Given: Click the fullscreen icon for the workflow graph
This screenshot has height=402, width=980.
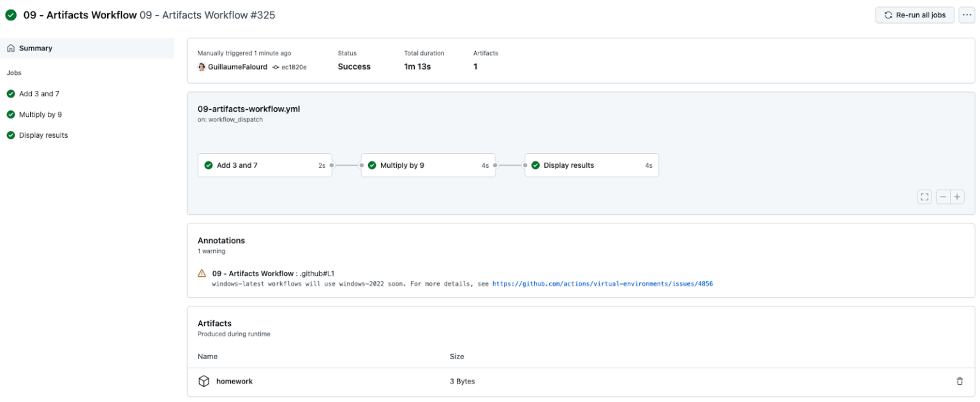Looking at the screenshot, I should click(x=924, y=197).
